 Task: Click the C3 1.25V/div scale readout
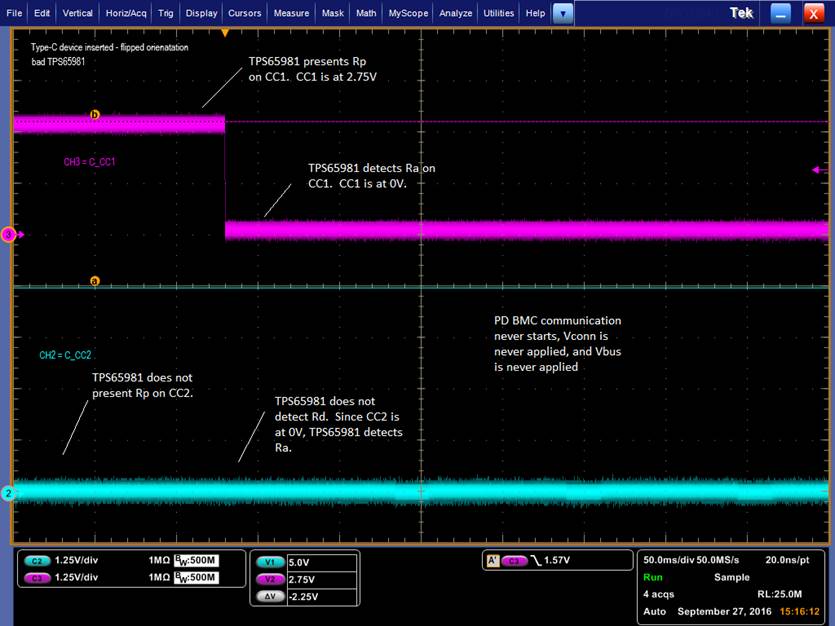[76, 578]
